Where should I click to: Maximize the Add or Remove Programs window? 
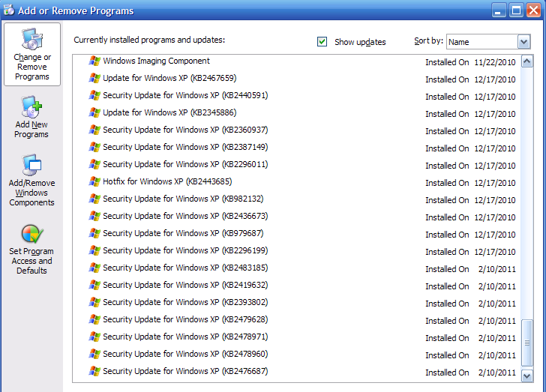click(x=516, y=10)
